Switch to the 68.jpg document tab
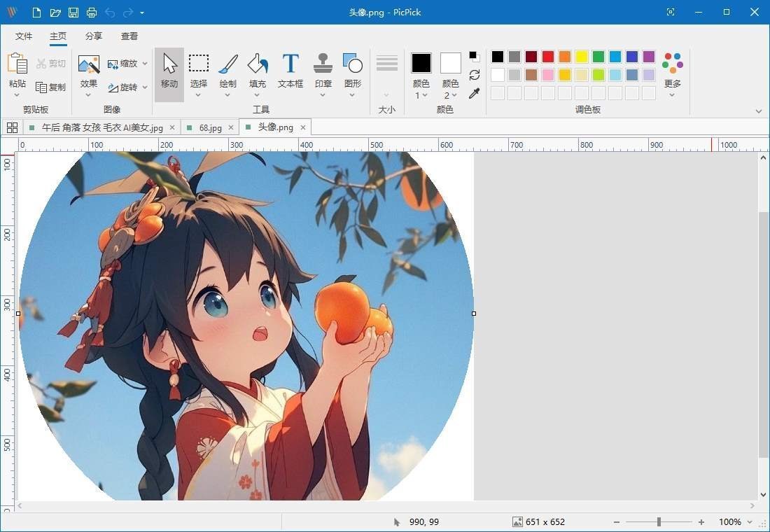Viewport: 770px width, 532px height. [x=210, y=127]
